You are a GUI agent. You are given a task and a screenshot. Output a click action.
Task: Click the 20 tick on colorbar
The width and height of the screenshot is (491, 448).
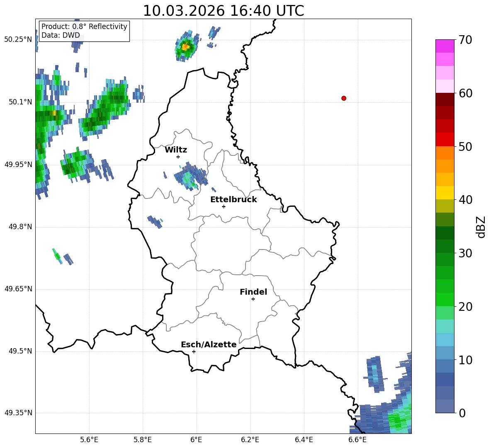(x=465, y=307)
